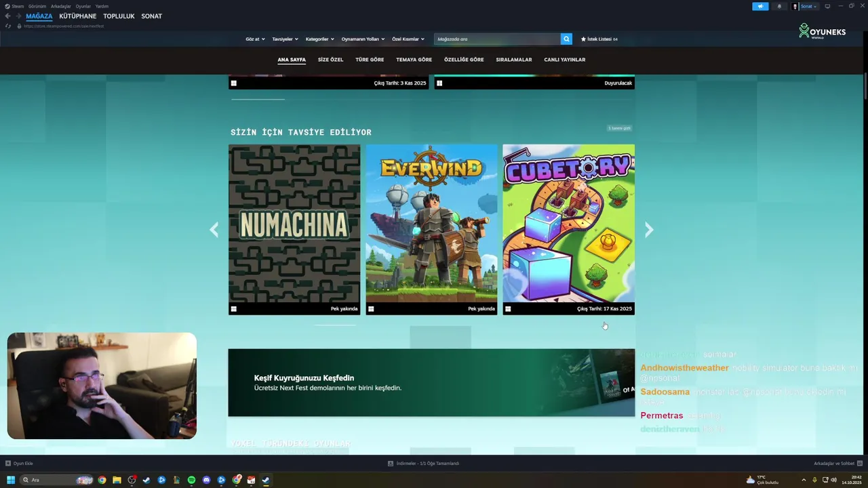Open the Sonat account dropdown
The width and height of the screenshot is (868, 488).
805,6
